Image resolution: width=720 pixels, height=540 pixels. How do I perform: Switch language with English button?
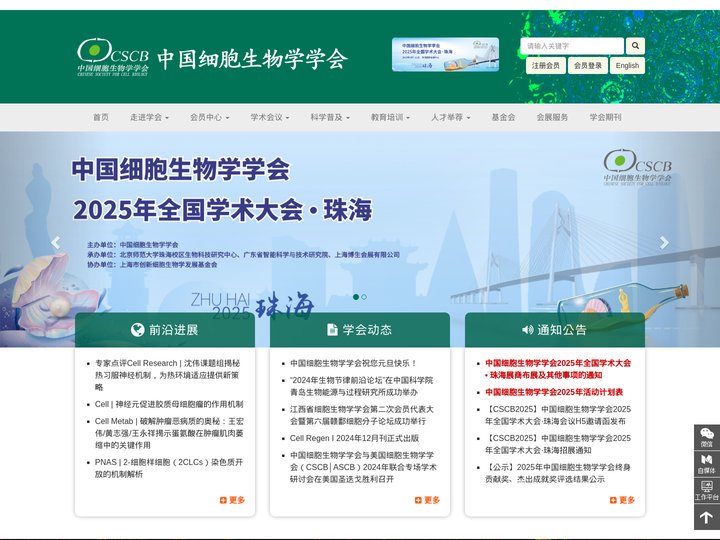pyautogui.click(x=627, y=66)
